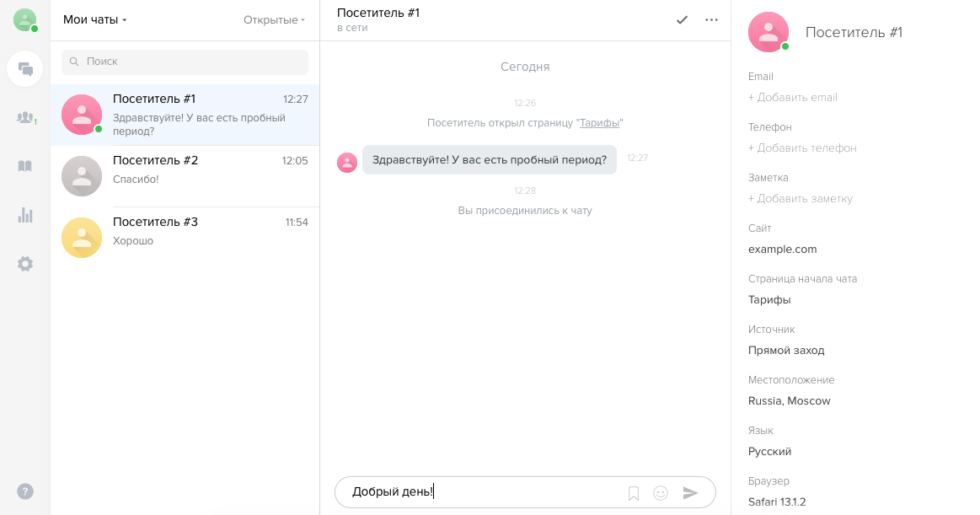Open the chats section in the sidebar
Image resolution: width=980 pixels, height=515 pixels.
pos(25,68)
